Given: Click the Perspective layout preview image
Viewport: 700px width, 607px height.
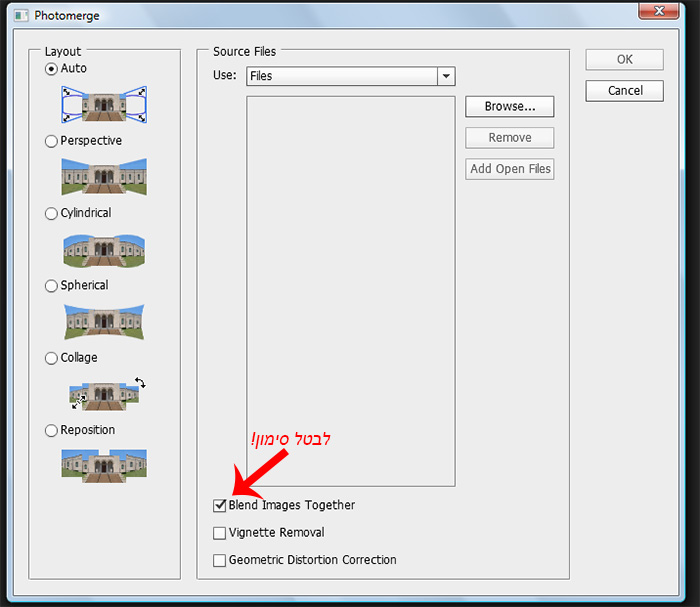Looking at the screenshot, I should 104,177.
